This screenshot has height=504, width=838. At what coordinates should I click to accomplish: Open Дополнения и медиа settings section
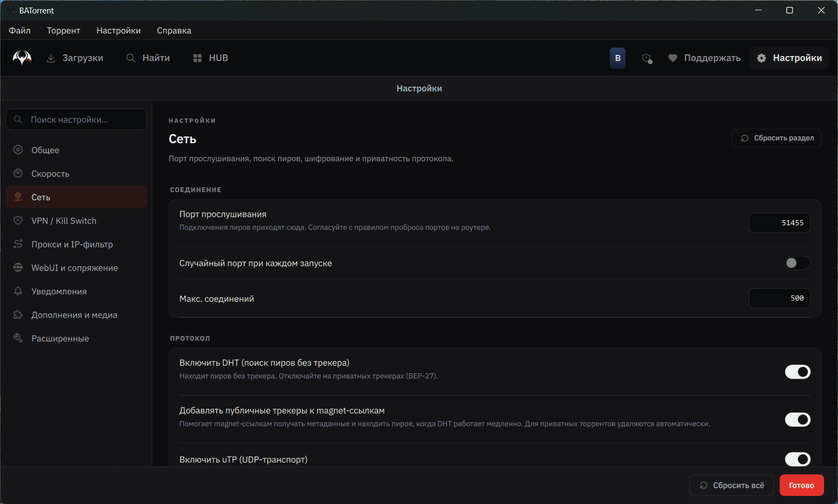pos(76,315)
